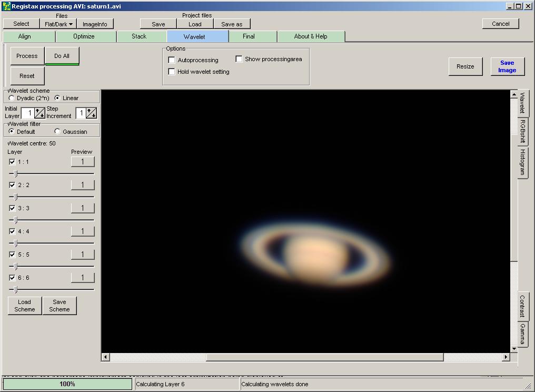This screenshot has width=535, height=392.
Task: Choose the Gaussian wavelet filter
Action: click(x=57, y=132)
